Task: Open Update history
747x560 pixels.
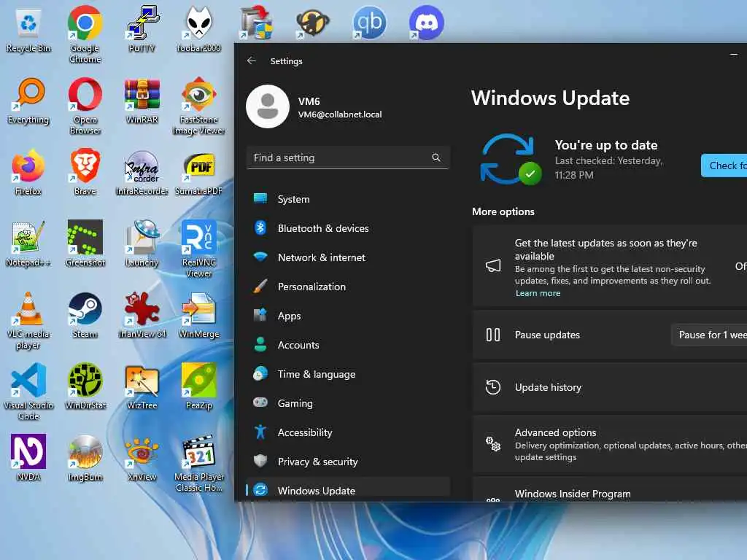Action: (610, 387)
